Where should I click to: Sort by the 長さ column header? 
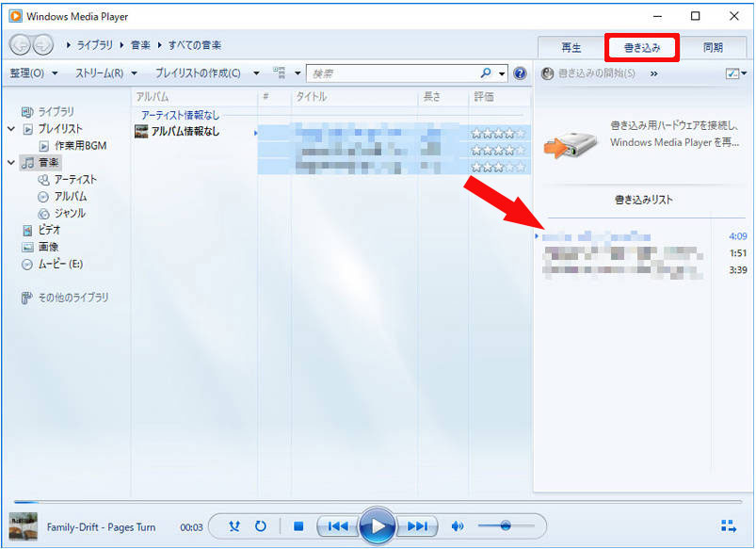tap(443, 96)
